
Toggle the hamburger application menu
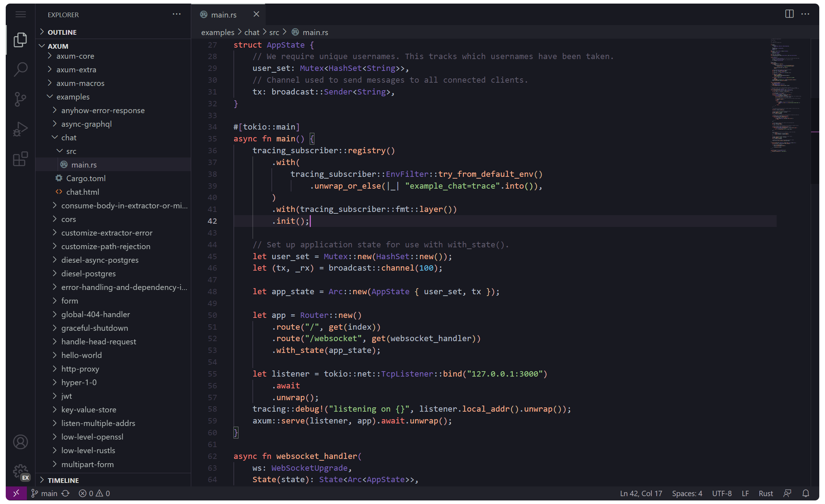pyautogui.click(x=20, y=14)
